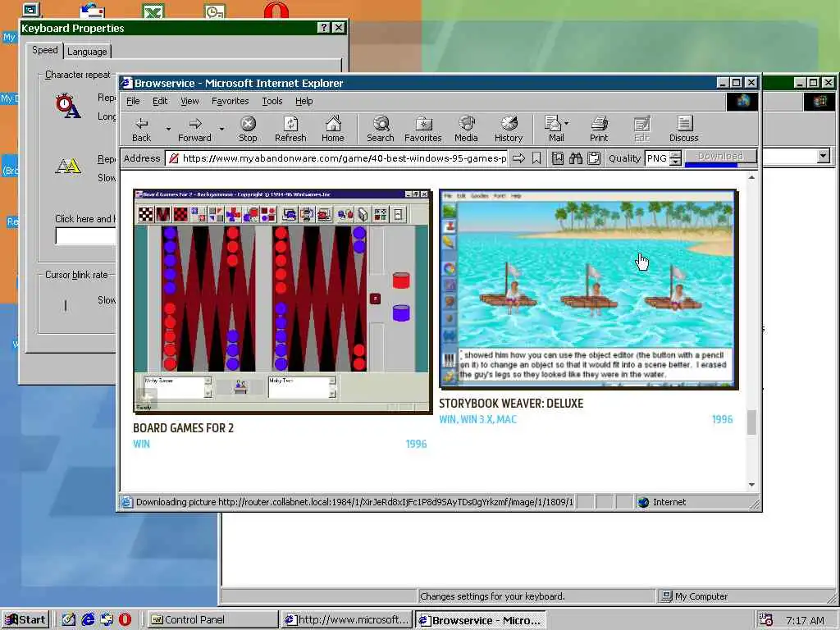Viewport: 840px width, 630px height.
Task: Click the Storybook Weaver raft screenshot
Action: [x=589, y=289]
